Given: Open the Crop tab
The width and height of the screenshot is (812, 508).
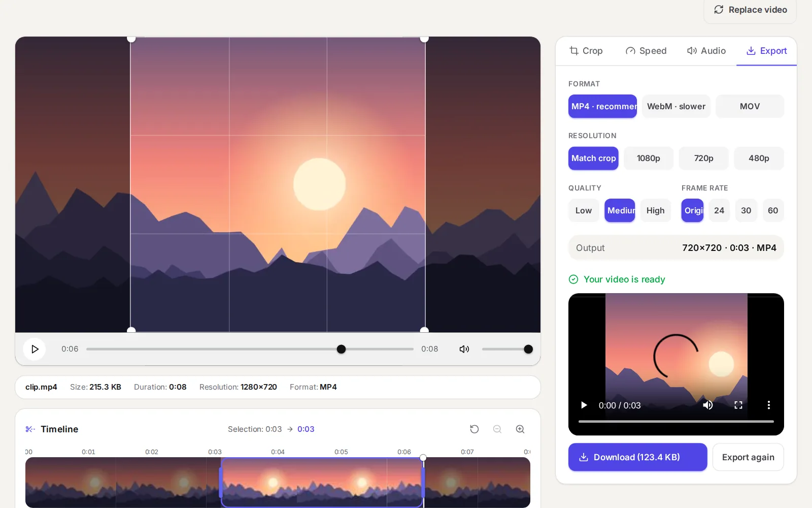Looking at the screenshot, I should [586, 51].
